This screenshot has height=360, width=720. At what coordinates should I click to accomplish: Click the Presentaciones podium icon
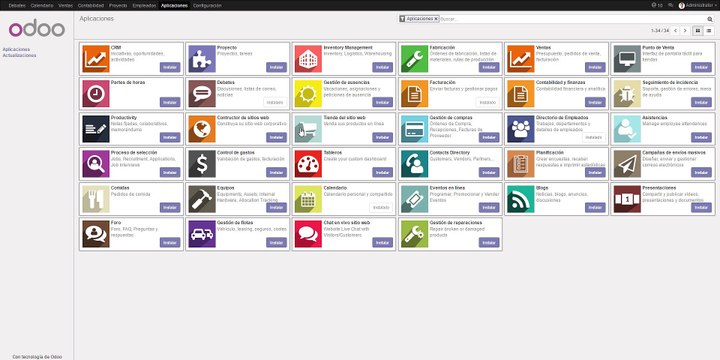tap(627, 199)
